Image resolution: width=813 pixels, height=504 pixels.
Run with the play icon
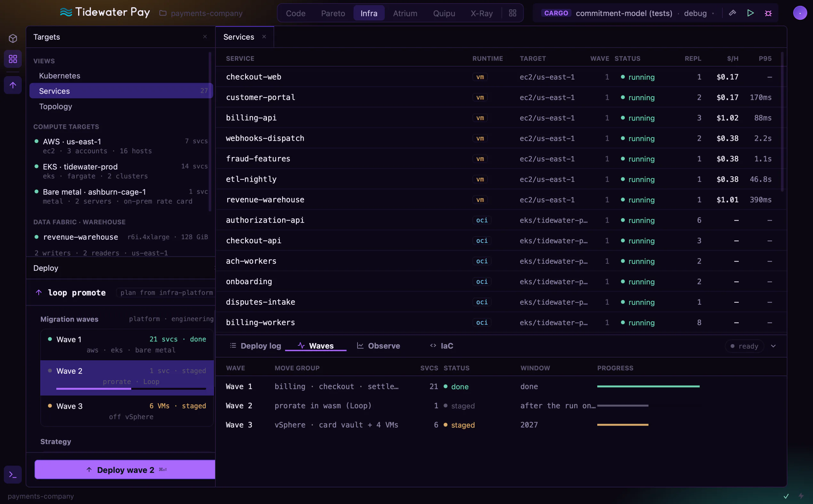[x=750, y=13]
